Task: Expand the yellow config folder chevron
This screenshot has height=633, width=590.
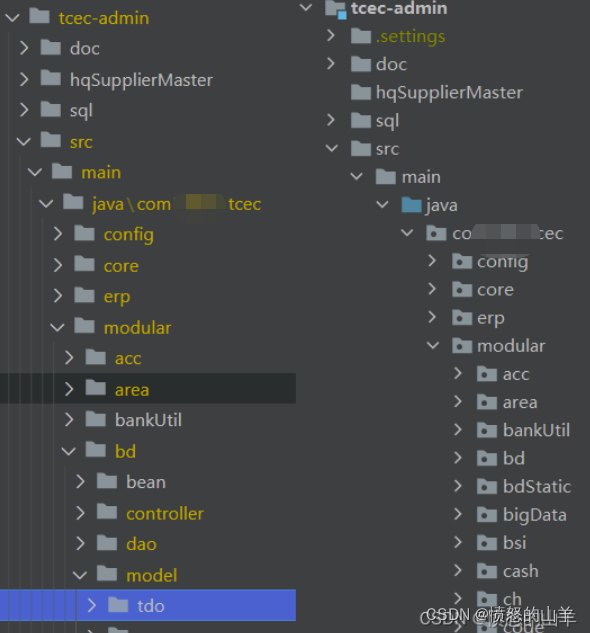Action: (x=58, y=234)
